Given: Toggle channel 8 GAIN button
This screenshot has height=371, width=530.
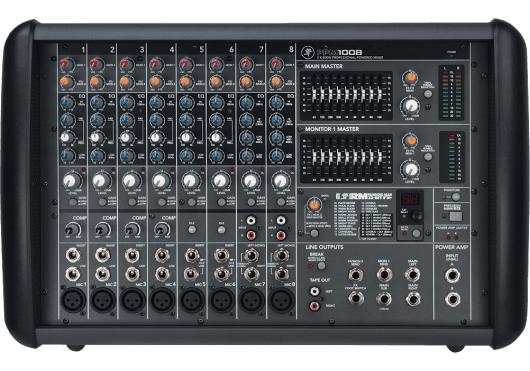Looking at the screenshot, I should [x=281, y=202].
